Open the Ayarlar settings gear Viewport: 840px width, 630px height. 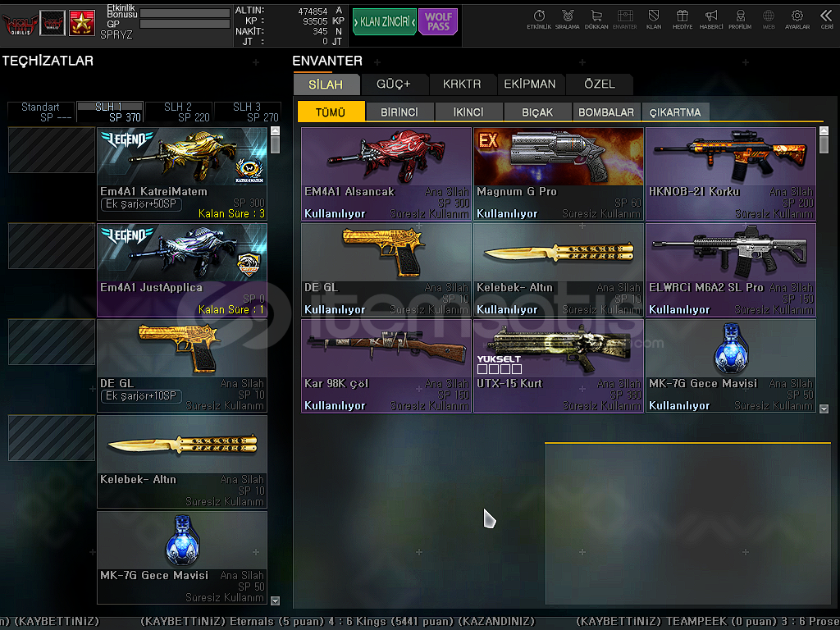coord(797,20)
